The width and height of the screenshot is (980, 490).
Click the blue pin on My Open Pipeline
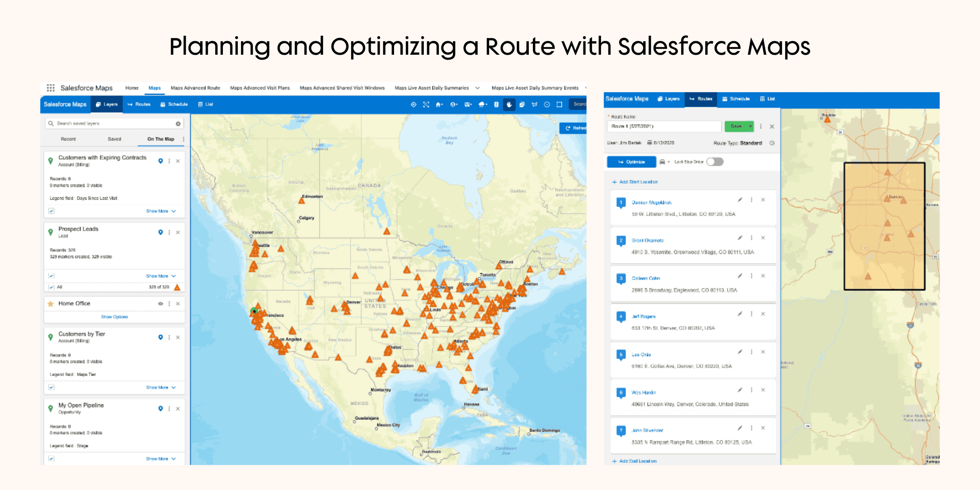tap(160, 408)
